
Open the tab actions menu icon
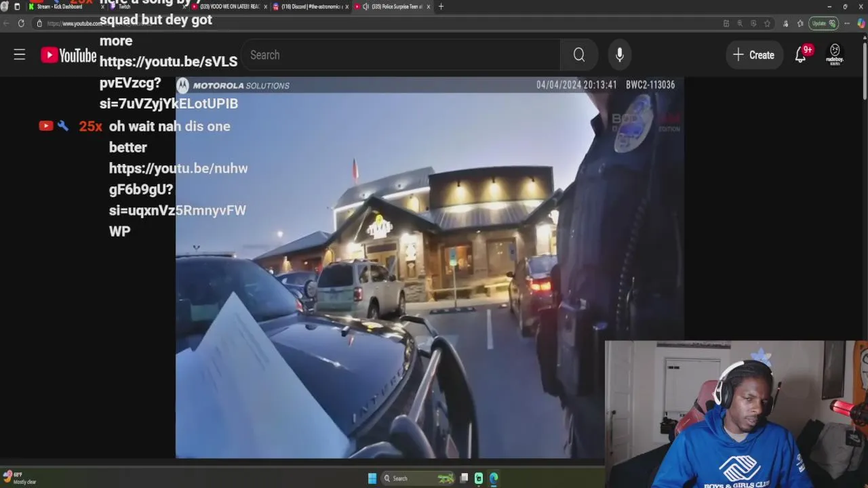17,7
